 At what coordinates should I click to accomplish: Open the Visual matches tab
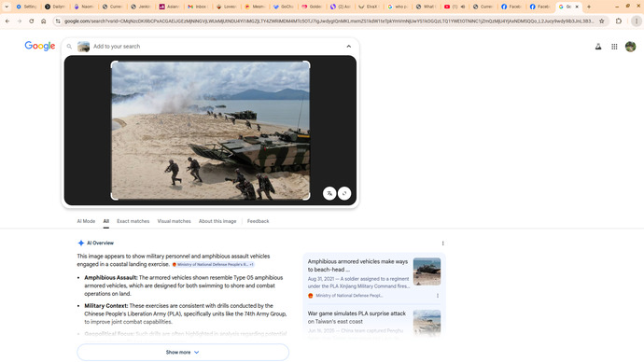(x=175, y=221)
